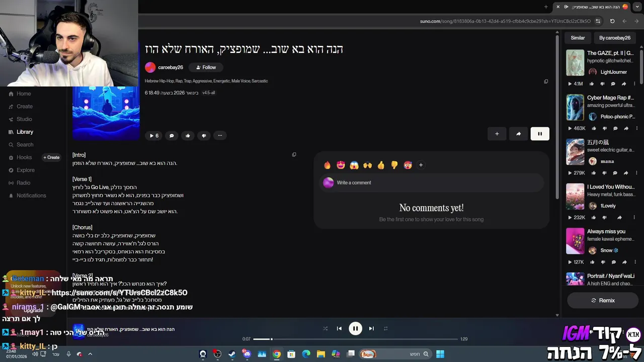This screenshot has width=644, height=362.
Task: React with the fire emoji
Action: 328,165
